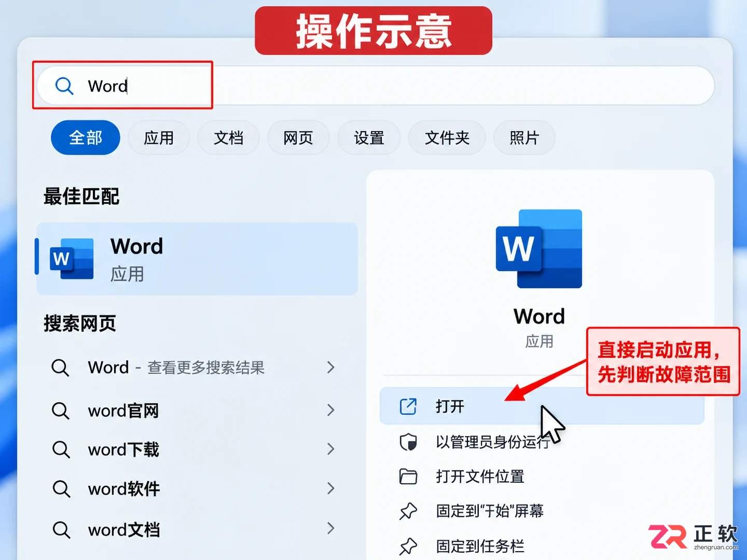The height and width of the screenshot is (560, 747).
Task: Open the word软件 web suggestion
Action: coord(195,489)
